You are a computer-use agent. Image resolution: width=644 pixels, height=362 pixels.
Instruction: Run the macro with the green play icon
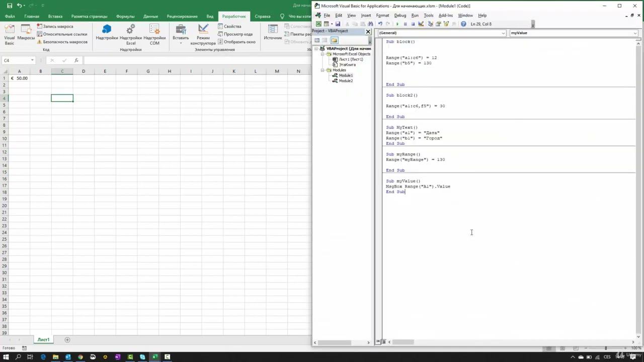pos(397,24)
